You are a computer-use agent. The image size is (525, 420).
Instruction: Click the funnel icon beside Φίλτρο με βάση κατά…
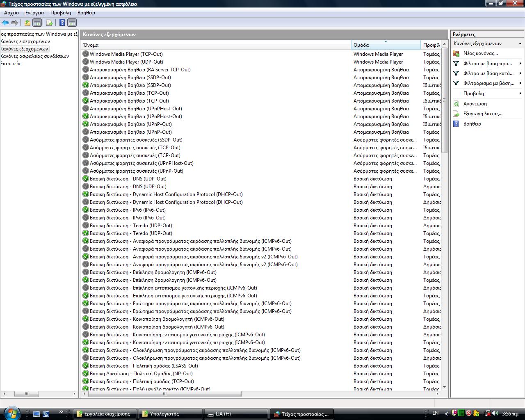456,73
